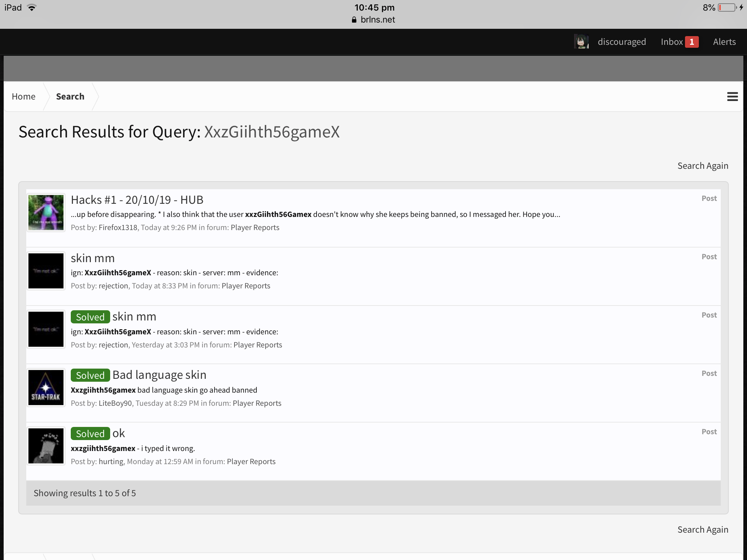Open the Alerts menu

(724, 42)
